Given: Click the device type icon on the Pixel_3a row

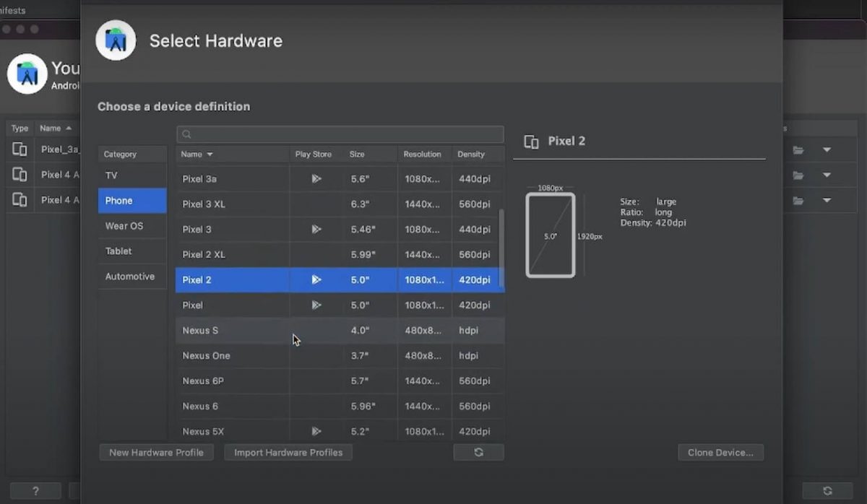Looking at the screenshot, I should tap(19, 149).
